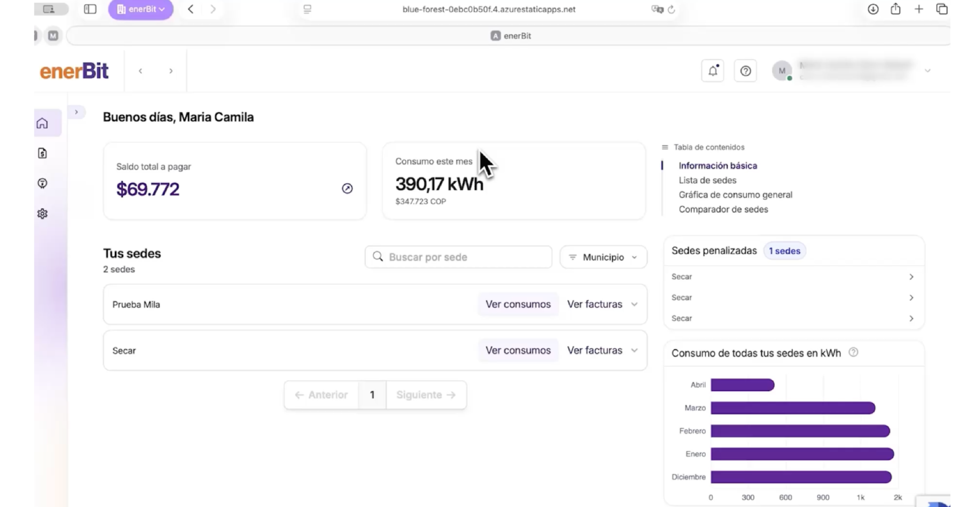Jump to Comparador de sedes section

pyautogui.click(x=723, y=209)
